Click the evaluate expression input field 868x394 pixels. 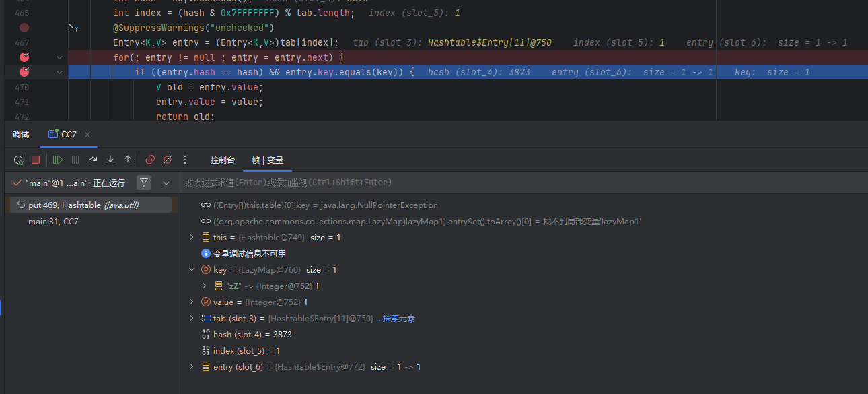tap(471, 183)
